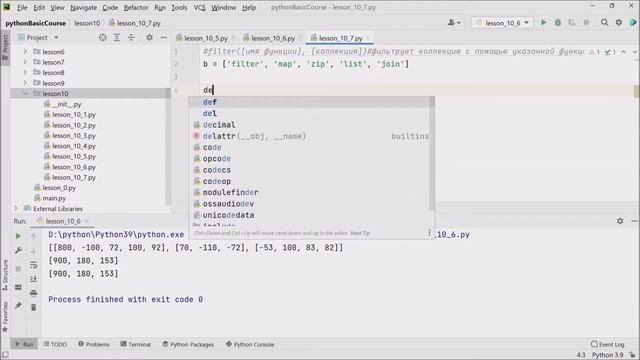Click lesson_10_6 tab in Run panel
Screen dimensions: 640x360
pos(63,221)
